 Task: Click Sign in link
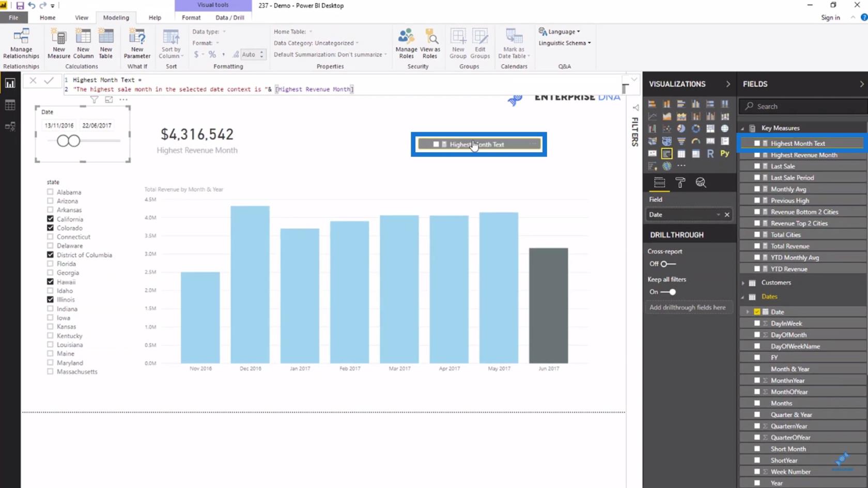(830, 18)
